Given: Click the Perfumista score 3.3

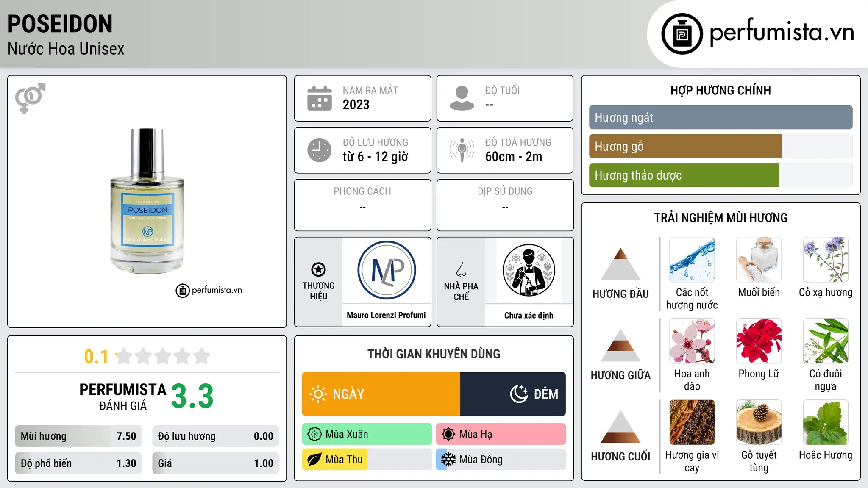Looking at the screenshot, I should pos(192,396).
